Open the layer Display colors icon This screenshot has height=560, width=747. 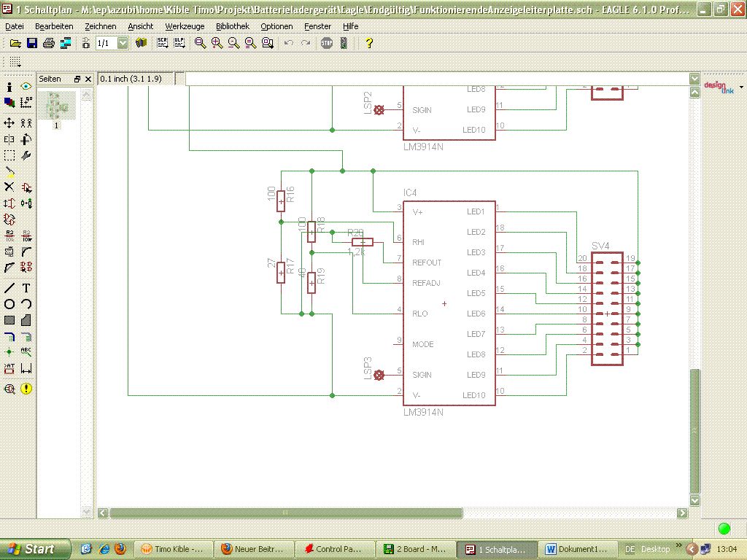(x=9, y=103)
